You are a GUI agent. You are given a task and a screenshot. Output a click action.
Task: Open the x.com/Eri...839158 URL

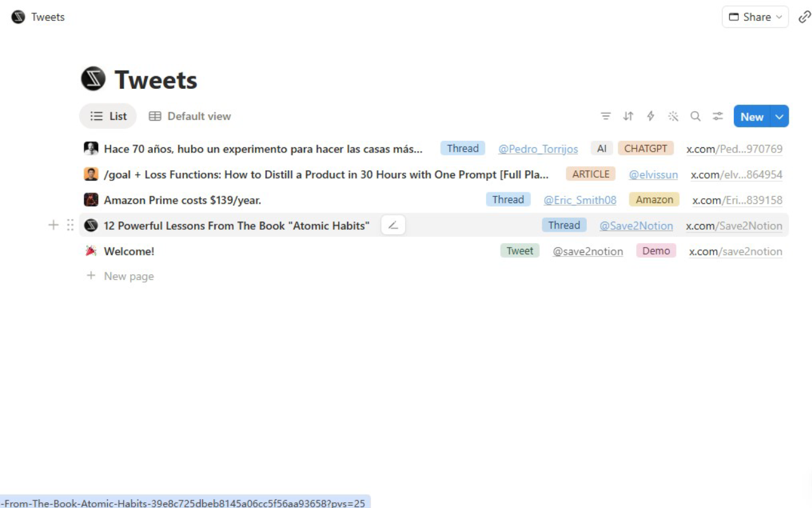point(737,200)
